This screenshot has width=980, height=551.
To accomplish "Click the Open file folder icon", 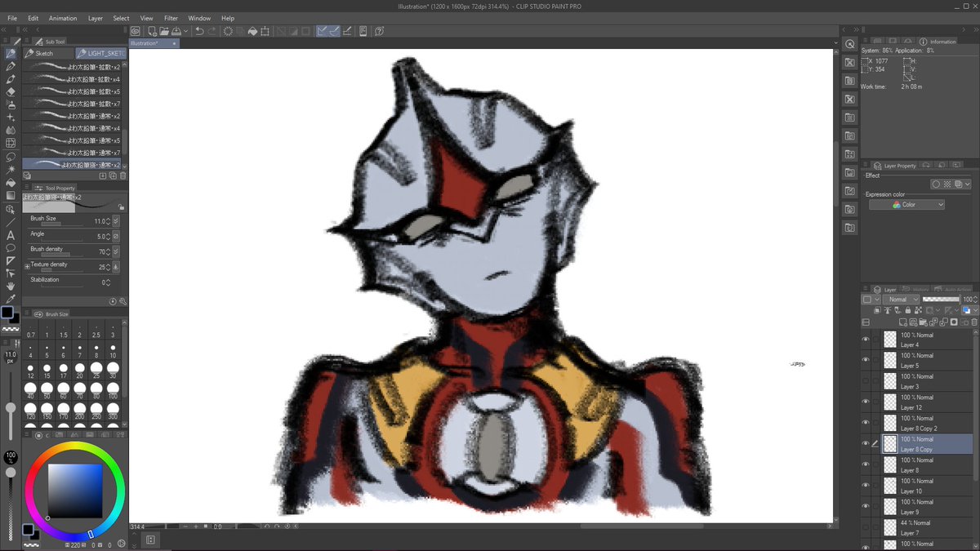I will (x=164, y=31).
